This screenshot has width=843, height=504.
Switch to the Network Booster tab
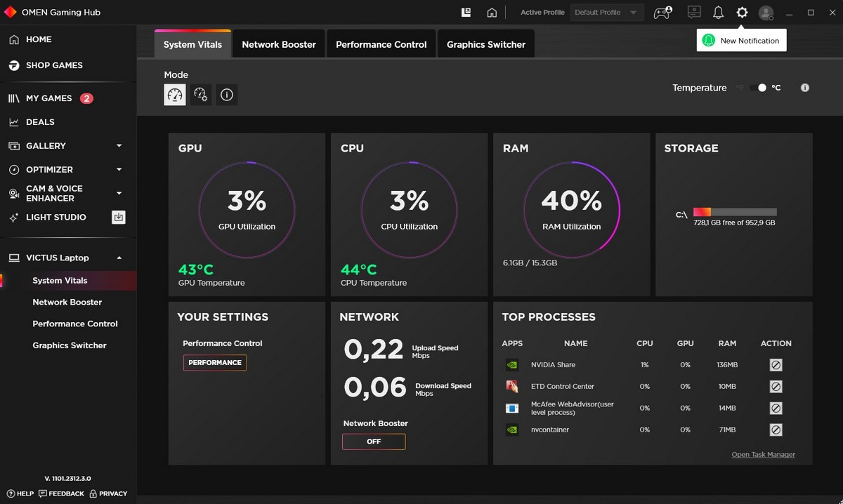(x=279, y=44)
